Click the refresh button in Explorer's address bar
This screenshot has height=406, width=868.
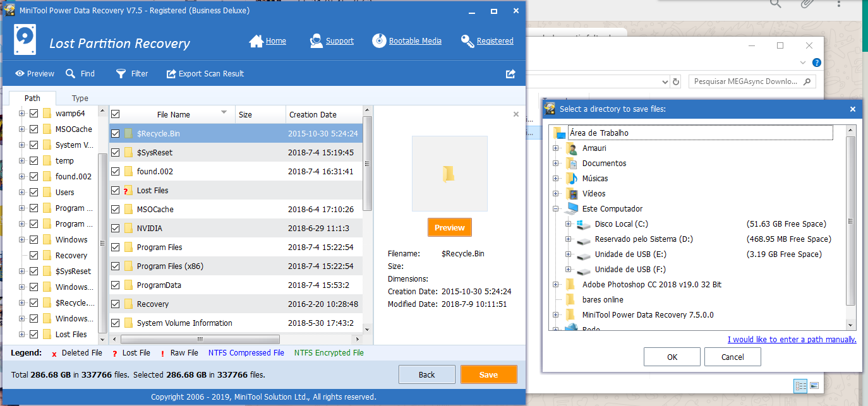[676, 81]
